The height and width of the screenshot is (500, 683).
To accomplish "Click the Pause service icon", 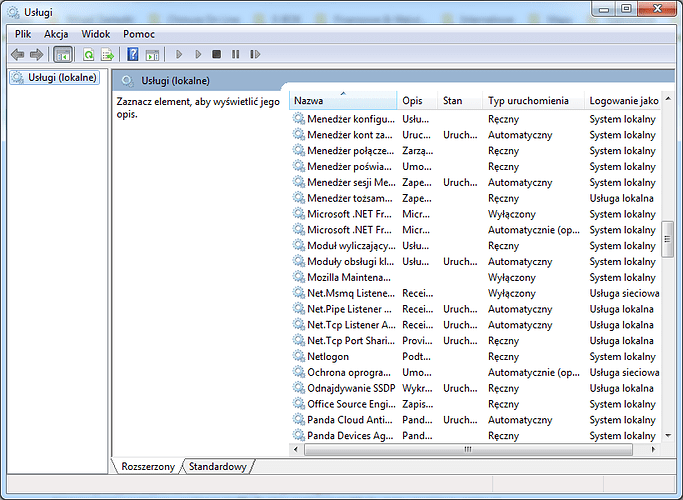I will [x=235, y=54].
